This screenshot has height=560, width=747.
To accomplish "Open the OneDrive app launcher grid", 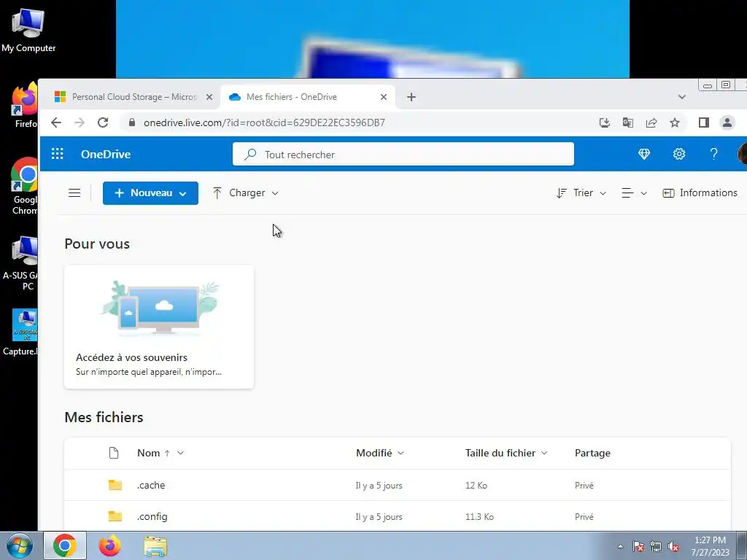I will 57,154.
